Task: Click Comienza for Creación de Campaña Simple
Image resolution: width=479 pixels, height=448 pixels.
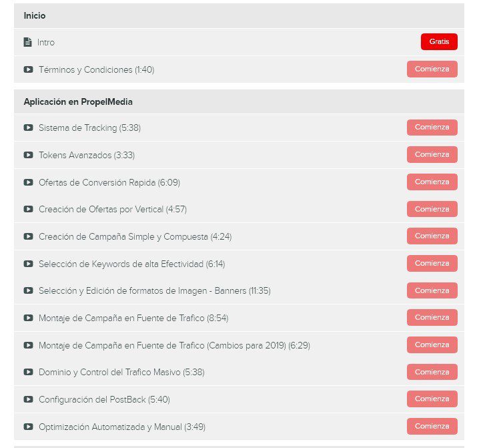Action: click(432, 236)
